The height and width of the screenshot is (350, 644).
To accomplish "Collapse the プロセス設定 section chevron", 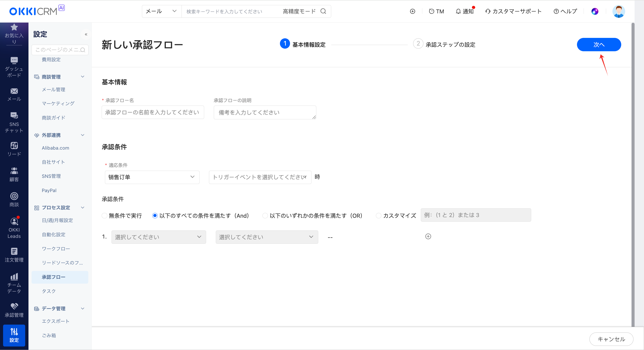I will 83,208.
